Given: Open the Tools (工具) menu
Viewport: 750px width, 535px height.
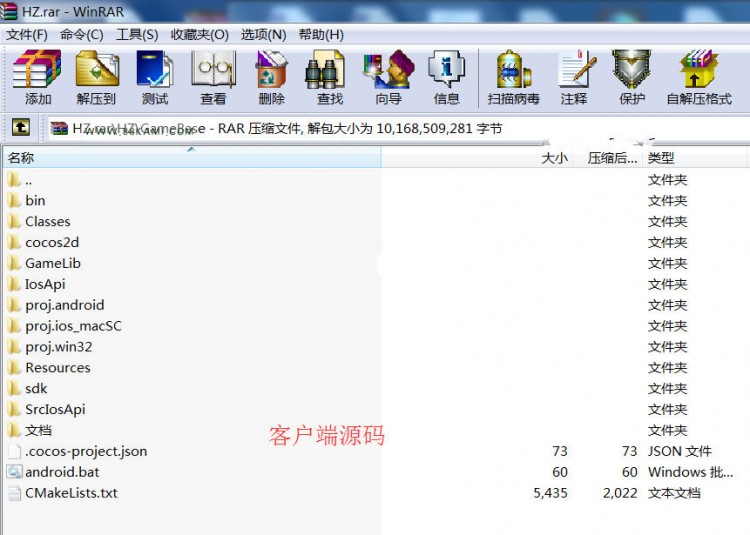Looking at the screenshot, I should point(137,34).
